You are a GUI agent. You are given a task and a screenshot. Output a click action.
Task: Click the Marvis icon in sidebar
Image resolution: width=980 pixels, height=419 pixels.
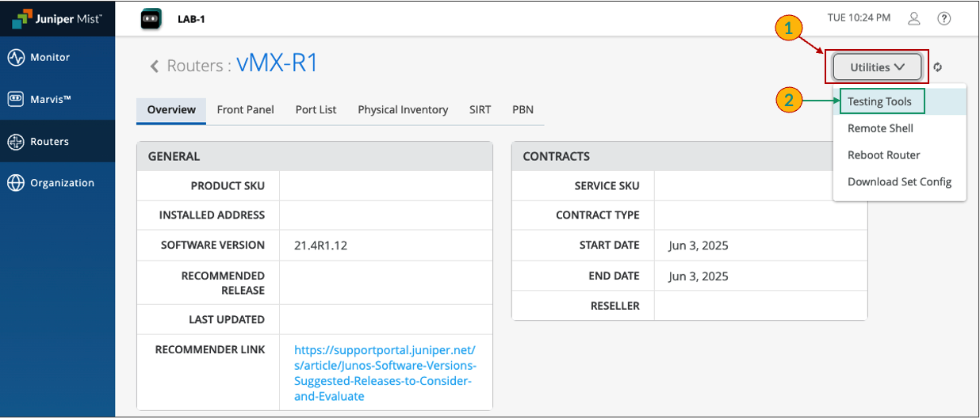pyautogui.click(x=16, y=99)
